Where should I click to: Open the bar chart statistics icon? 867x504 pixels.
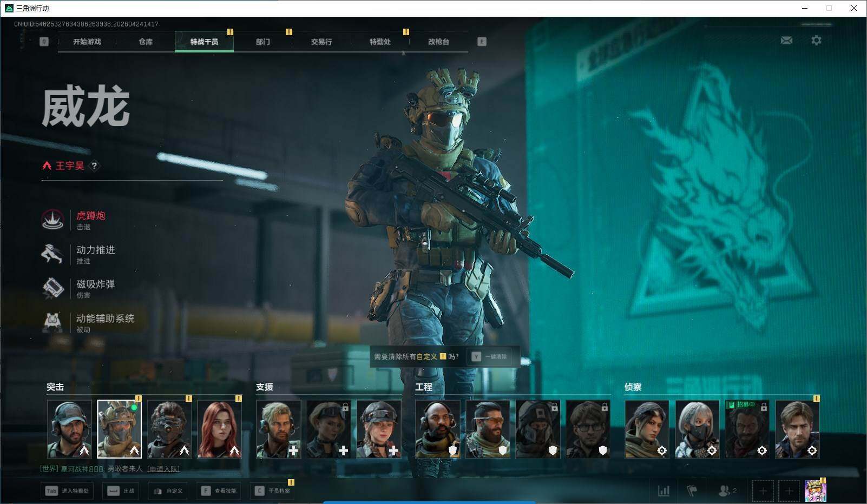(664, 490)
